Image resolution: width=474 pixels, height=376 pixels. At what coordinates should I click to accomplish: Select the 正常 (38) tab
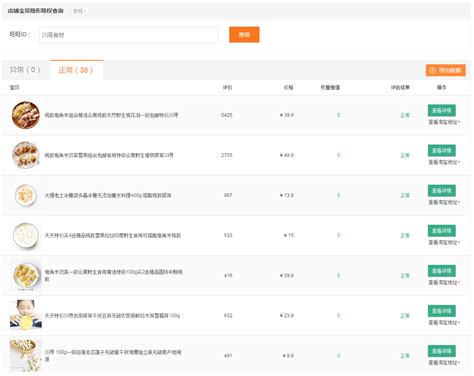point(76,70)
